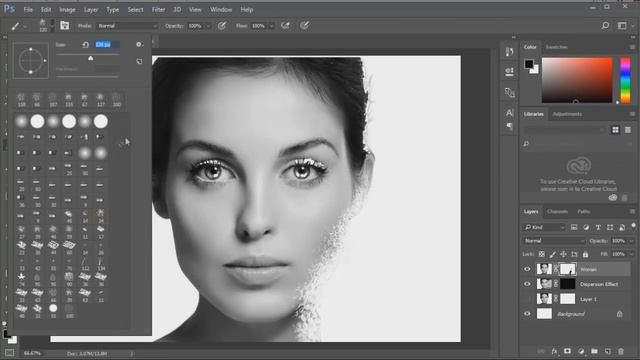
Task: Open Layers panel flyout menu
Action: pos(632,211)
